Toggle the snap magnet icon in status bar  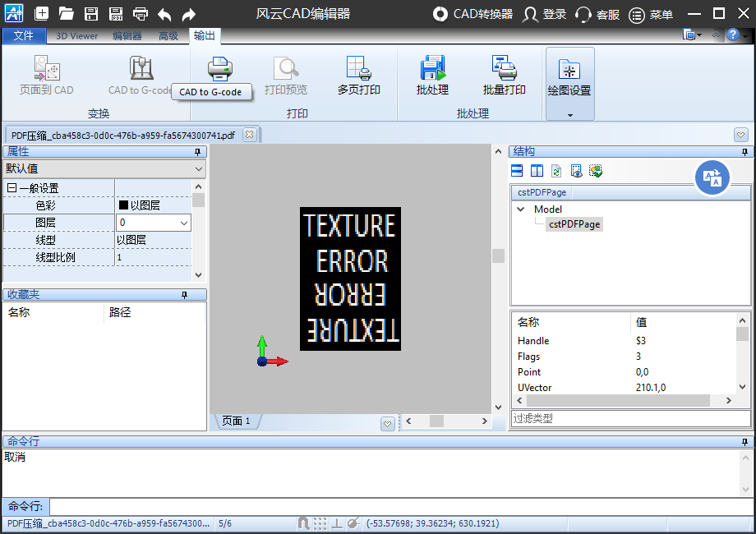(303, 523)
